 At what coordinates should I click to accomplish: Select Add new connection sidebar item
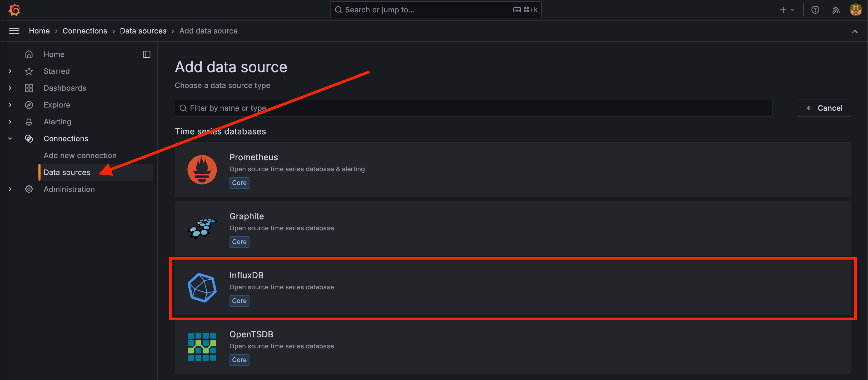[80, 155]
